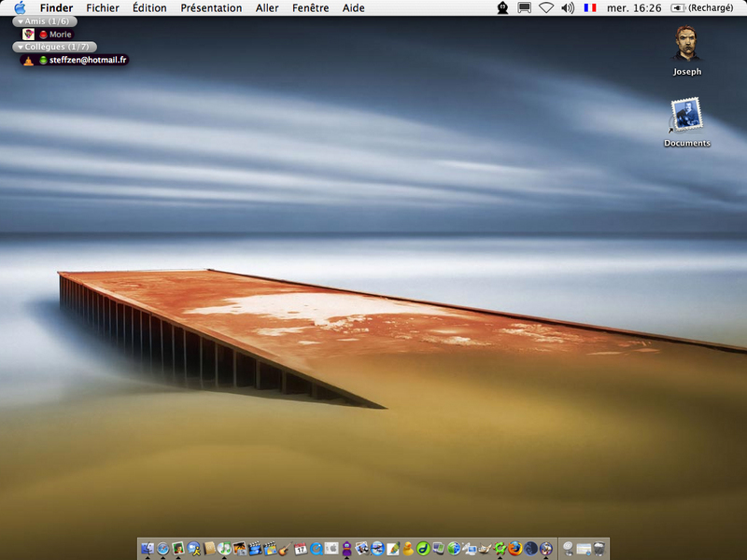Open the Displays menu bar icon

(x=524, y=7)
